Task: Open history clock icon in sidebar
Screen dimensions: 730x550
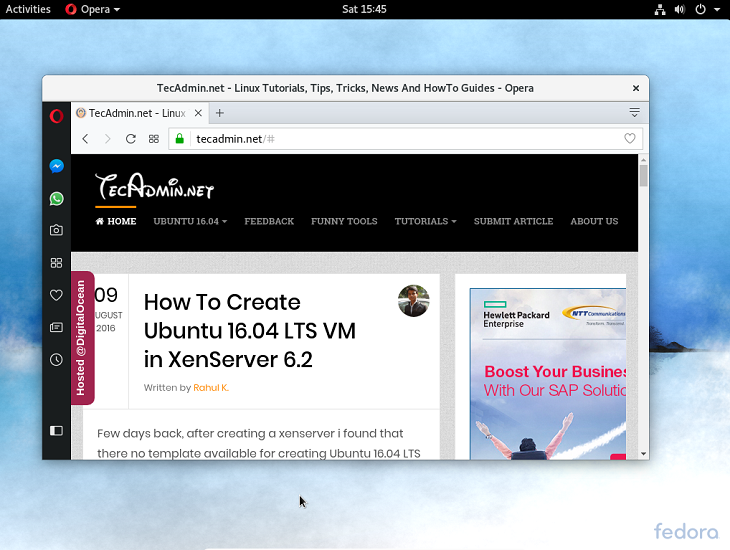Action: (x=56, y=360)
